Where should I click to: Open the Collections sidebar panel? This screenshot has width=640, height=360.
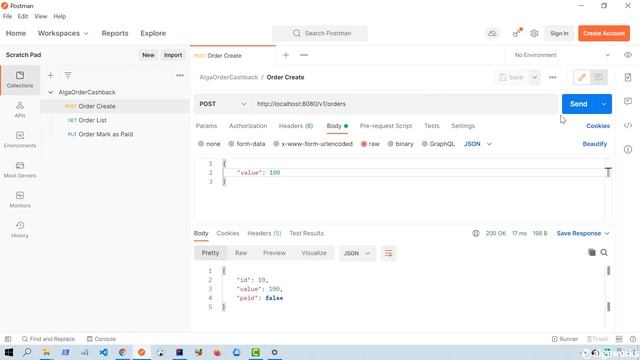tap(20, 80)
